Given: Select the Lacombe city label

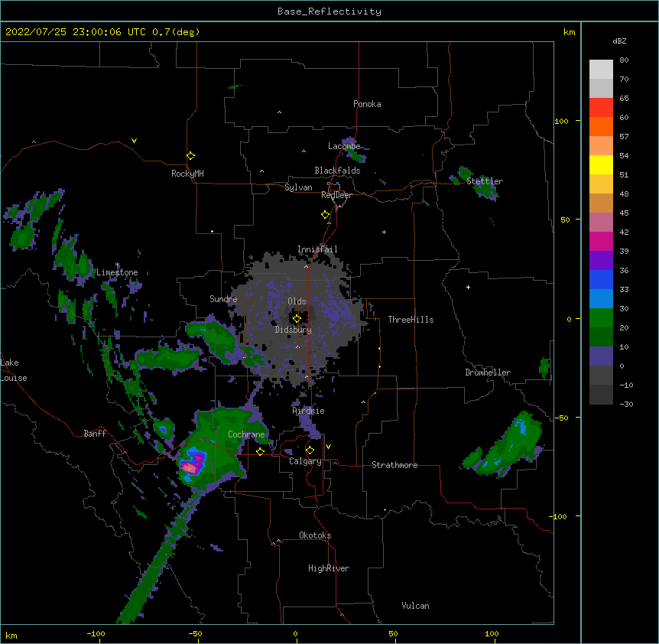Looking at the screenshot, I should click(x=344, y=146).
